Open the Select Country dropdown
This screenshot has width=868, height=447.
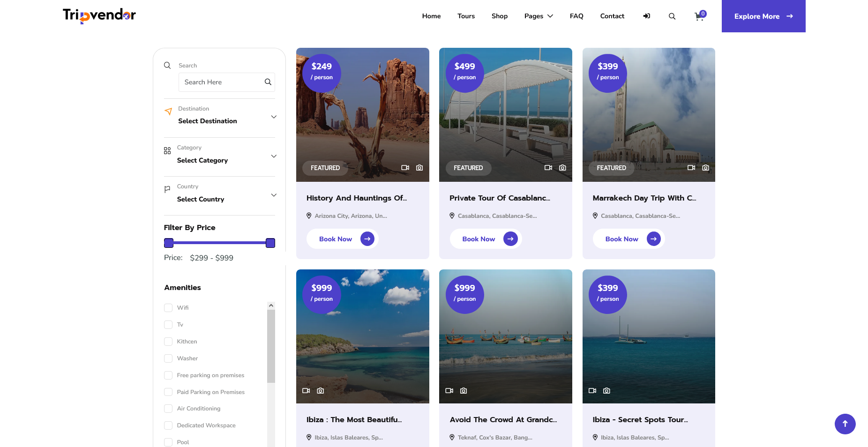tap(227, 199)
